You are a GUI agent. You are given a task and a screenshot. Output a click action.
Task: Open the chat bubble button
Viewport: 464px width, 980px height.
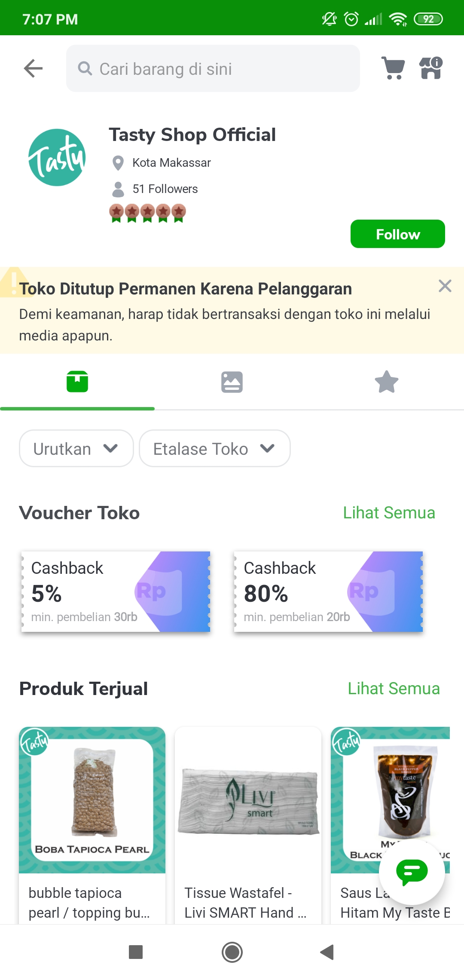tap(412, 872)
